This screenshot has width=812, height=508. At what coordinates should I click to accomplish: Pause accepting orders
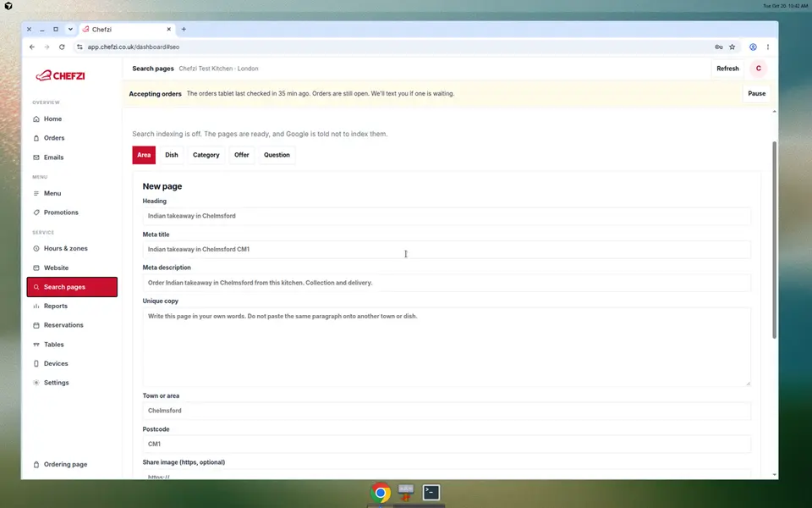click(756, 94)
